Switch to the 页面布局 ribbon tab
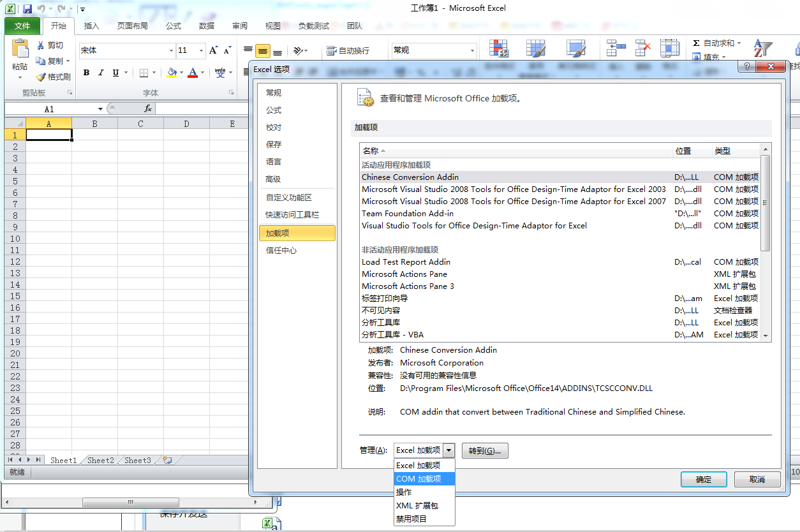The height and width of the screenshot is (532, 800). (133, 26)
